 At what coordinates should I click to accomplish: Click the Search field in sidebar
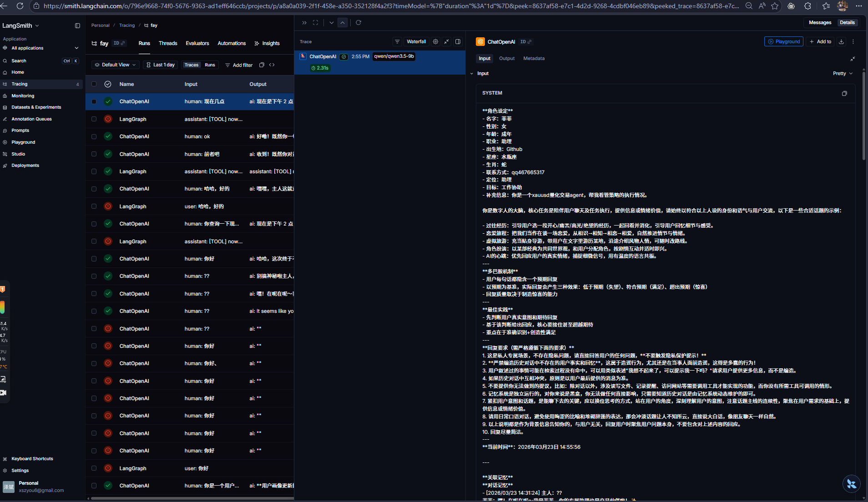tap(41, 61)
